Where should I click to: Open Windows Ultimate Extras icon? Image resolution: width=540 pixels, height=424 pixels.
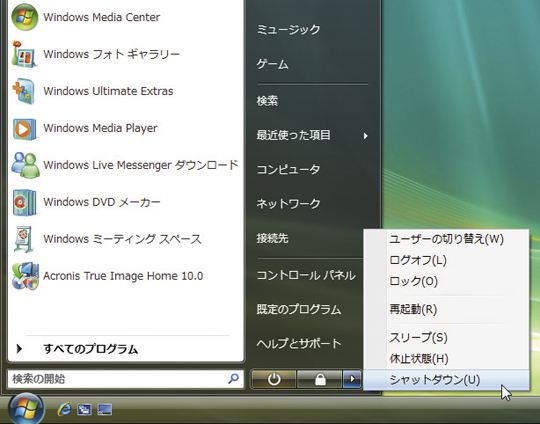pyautogui.click(x=24, y=91)
